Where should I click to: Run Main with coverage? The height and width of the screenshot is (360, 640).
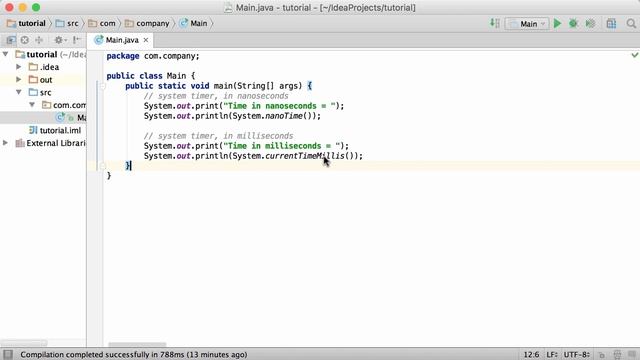coord(590,24)
